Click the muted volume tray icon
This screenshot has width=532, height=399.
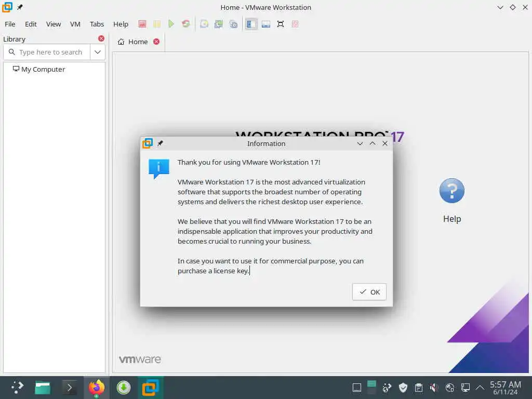434,388
